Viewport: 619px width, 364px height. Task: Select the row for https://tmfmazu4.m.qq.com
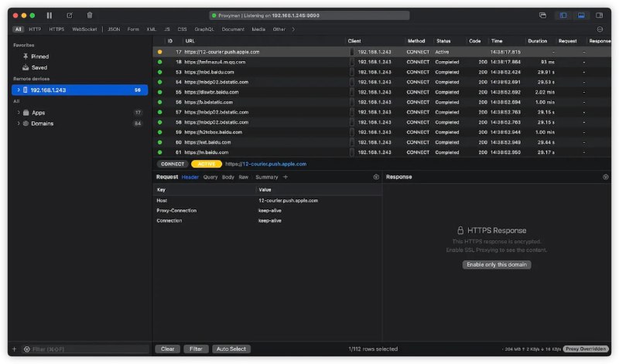381,62
